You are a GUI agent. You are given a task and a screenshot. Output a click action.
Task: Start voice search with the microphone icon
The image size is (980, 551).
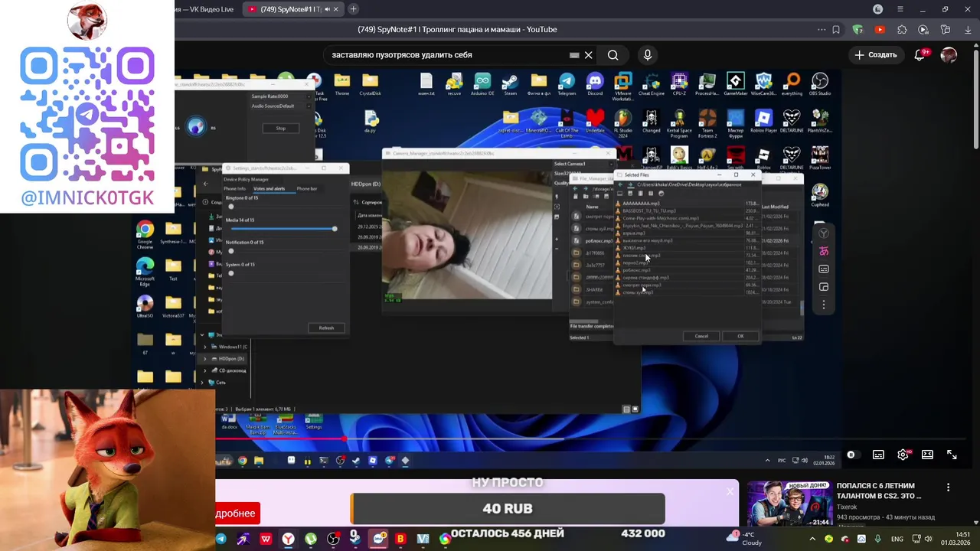(648, 55)
